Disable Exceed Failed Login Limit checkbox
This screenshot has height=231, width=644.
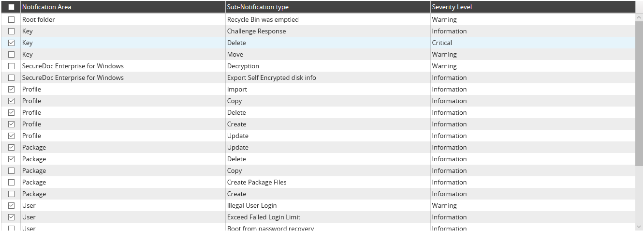pos(12,217)
